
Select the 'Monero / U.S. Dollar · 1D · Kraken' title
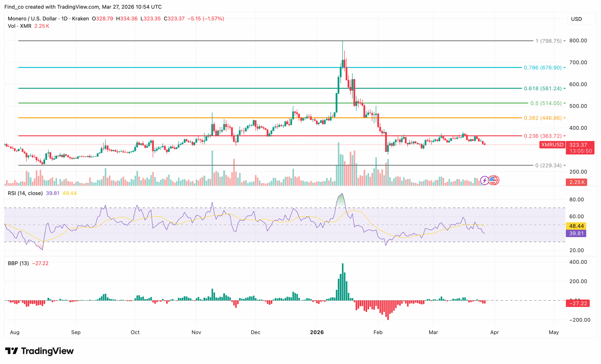pos(48,19)
